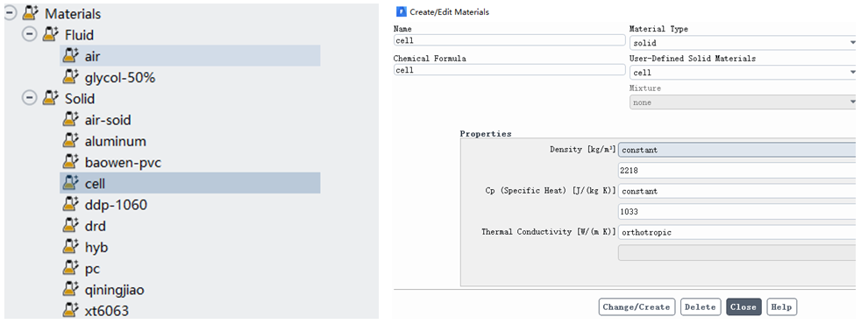Select the aluminum material icon

[x=71, y=141]
